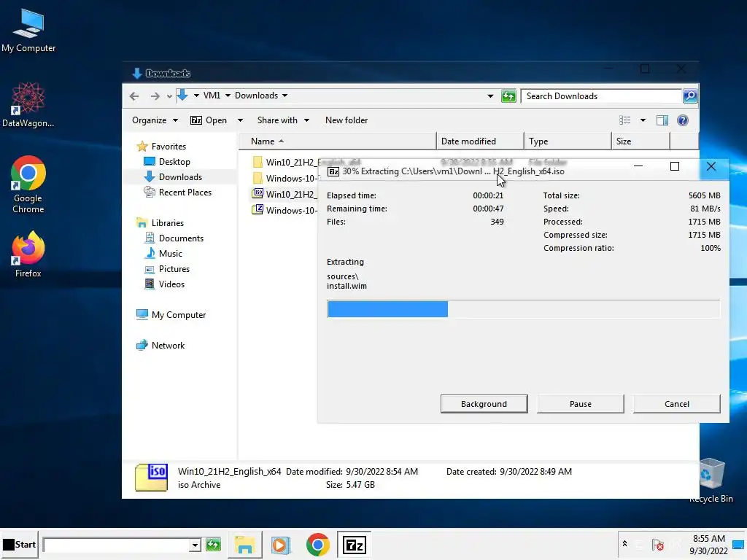Click in the Search Downloads field
This screenshot has width=747, height=560.
(601, 96)
